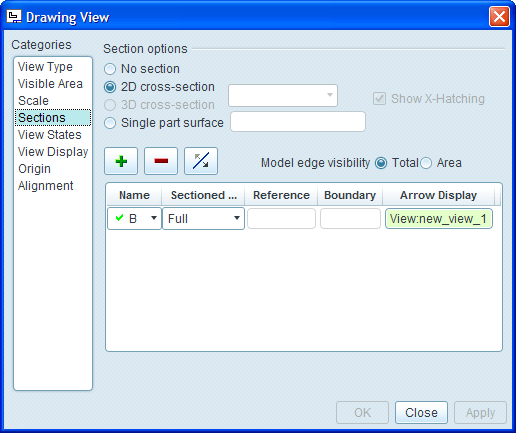Click the flip section direction arrow icon
The height and width of the screenshot is (433, 516).
click(201, 161)
